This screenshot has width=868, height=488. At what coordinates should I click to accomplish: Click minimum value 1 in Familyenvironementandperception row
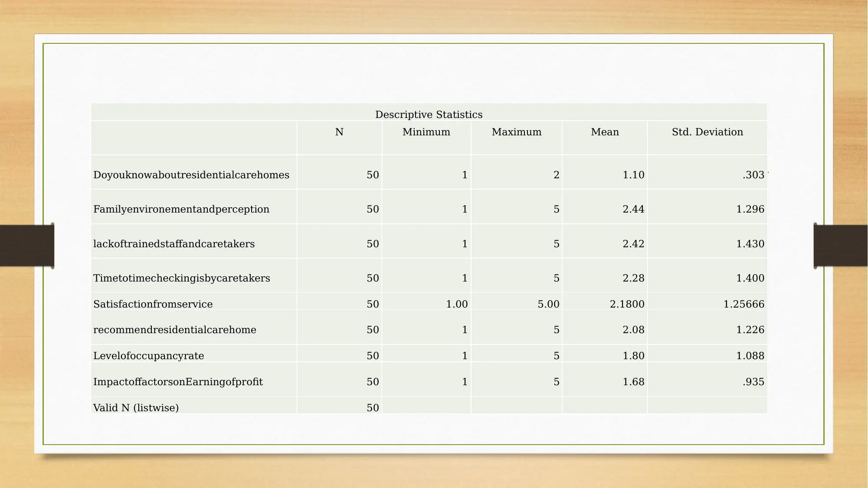coord(465,209)
